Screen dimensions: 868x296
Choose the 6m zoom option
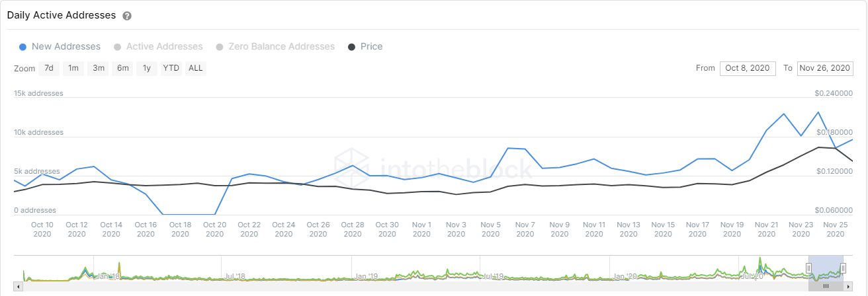click(x=123, y=68)
